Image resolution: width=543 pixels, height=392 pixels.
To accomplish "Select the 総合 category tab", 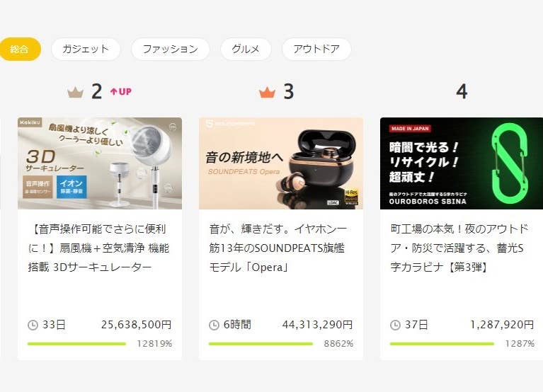I will pos(19,49).
